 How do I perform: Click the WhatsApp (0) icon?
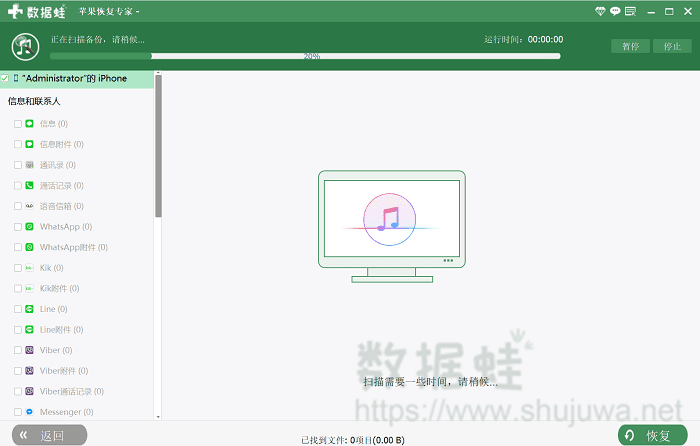(x=29, y=226)
